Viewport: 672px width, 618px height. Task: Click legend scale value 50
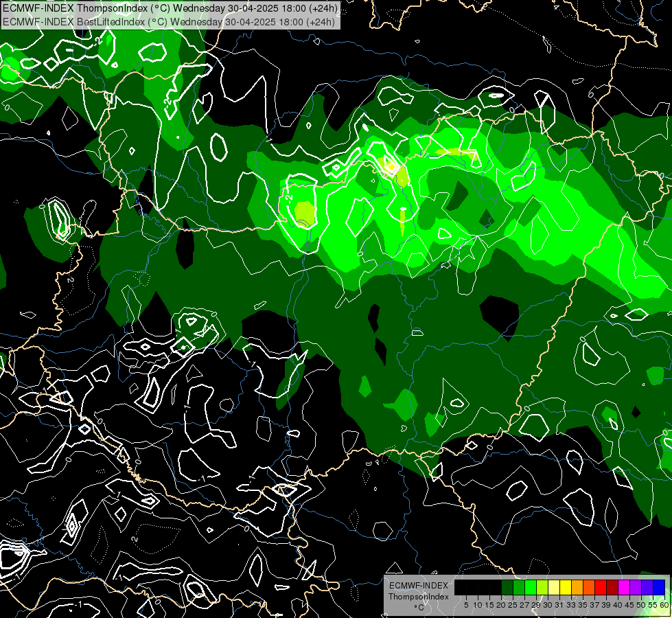point(642,605)
